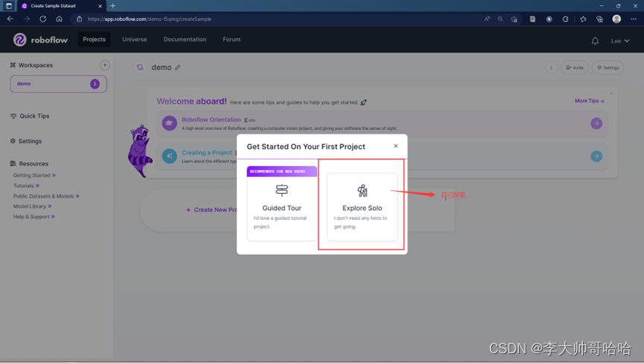Choose the Explore Solo card
Viewport: 644px width, 363px height.
tap(362, 206)
